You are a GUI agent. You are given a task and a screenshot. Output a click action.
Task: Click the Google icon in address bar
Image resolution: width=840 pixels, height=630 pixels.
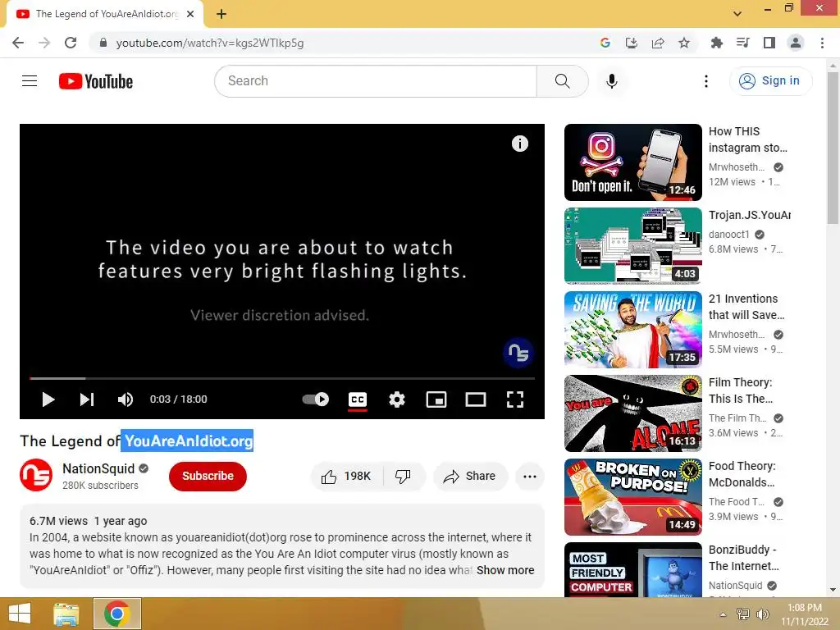point(605,43)
